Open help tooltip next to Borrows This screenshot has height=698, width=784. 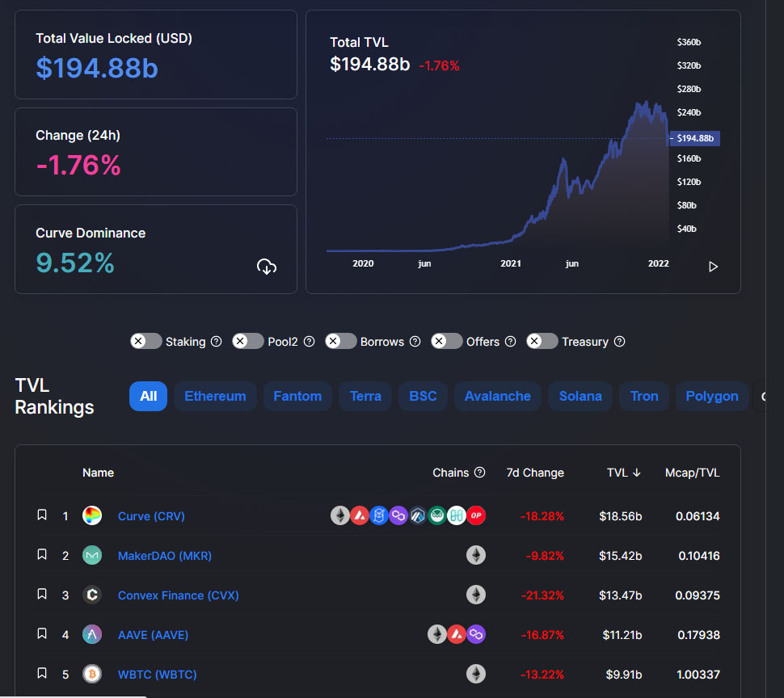[x=415, y=341]
